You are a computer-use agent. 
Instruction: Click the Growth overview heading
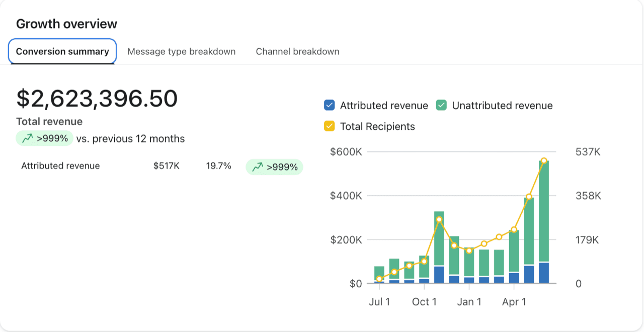(66, 24)
